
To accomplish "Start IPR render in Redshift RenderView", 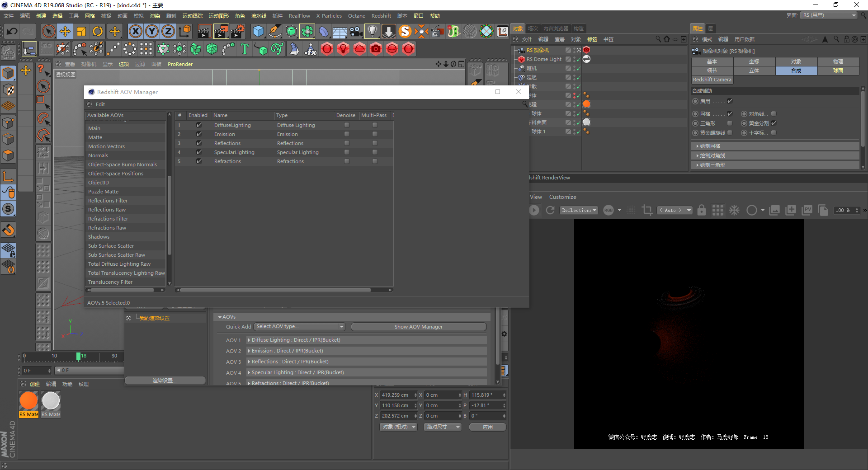I will [x=534, y=210].
